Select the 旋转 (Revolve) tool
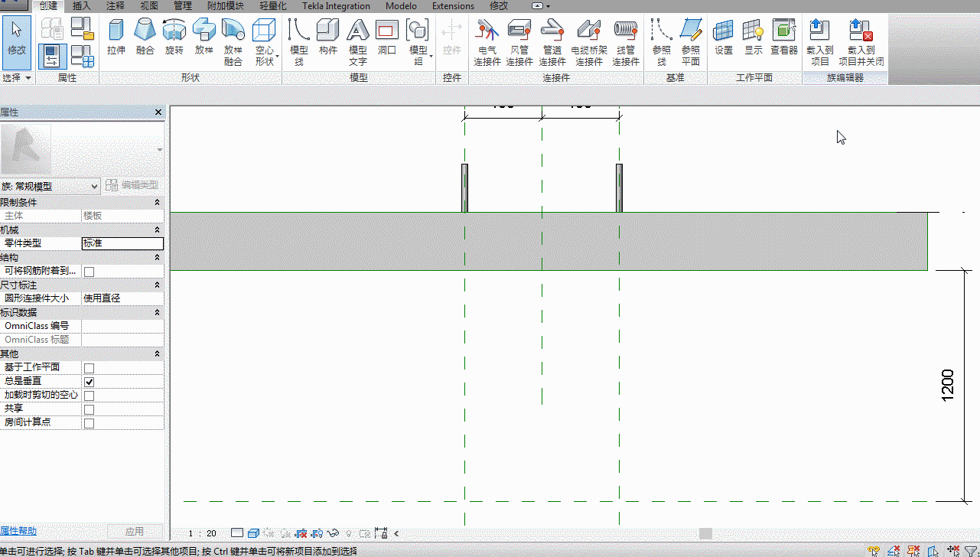 click(174, 37)
